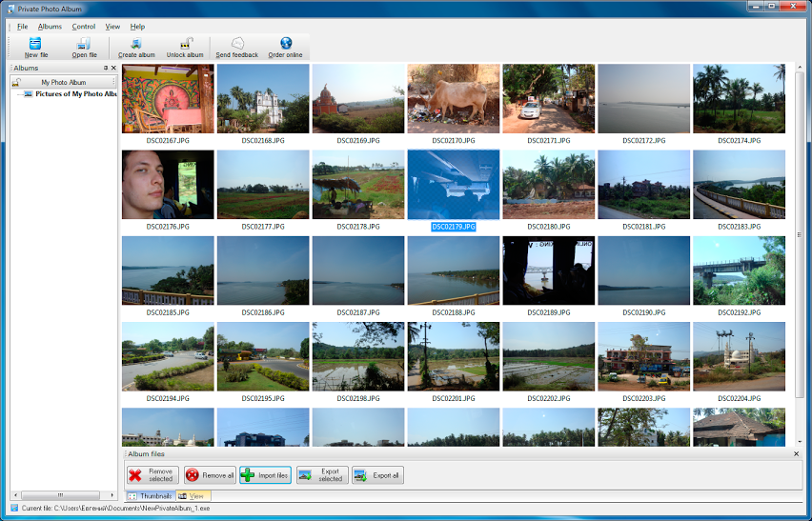Select the DSC02170.JPG cow thumbnail
Image resolution: width=812 pixels, height=521 pixels.
point(453,99)
